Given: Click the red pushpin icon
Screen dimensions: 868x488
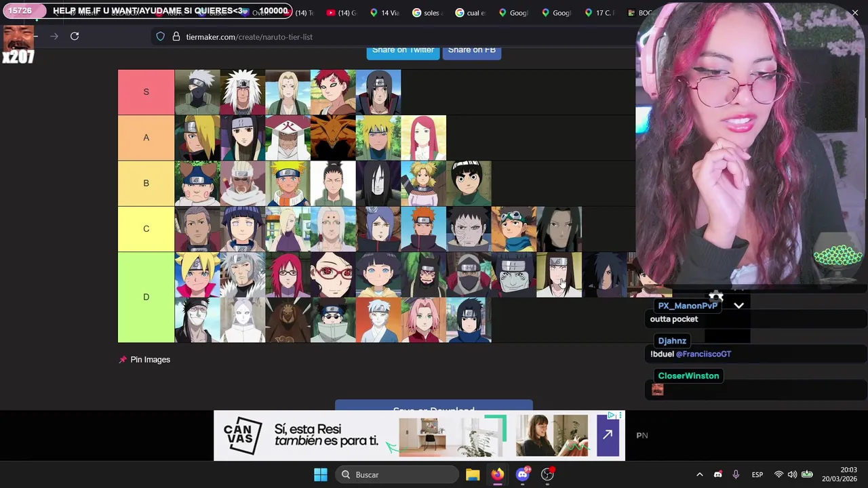Looking at the screenshot, I should [x=123, y=360].
